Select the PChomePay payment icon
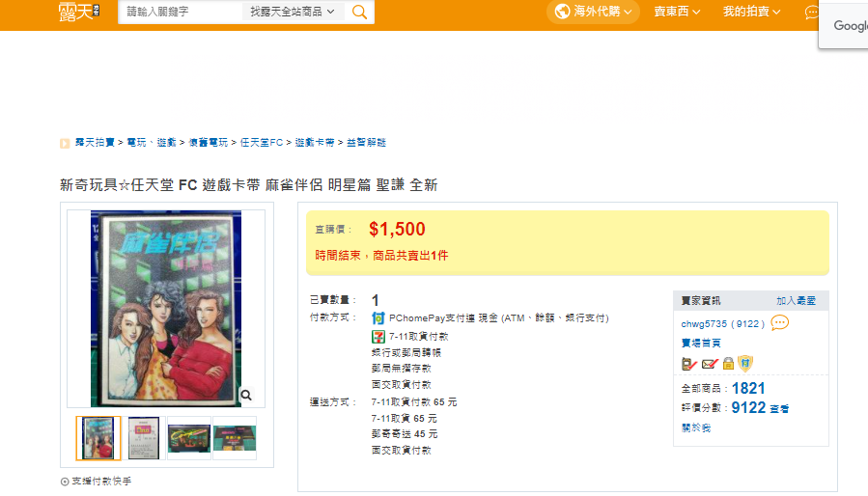Screen dimensions: 868x496 378,318
